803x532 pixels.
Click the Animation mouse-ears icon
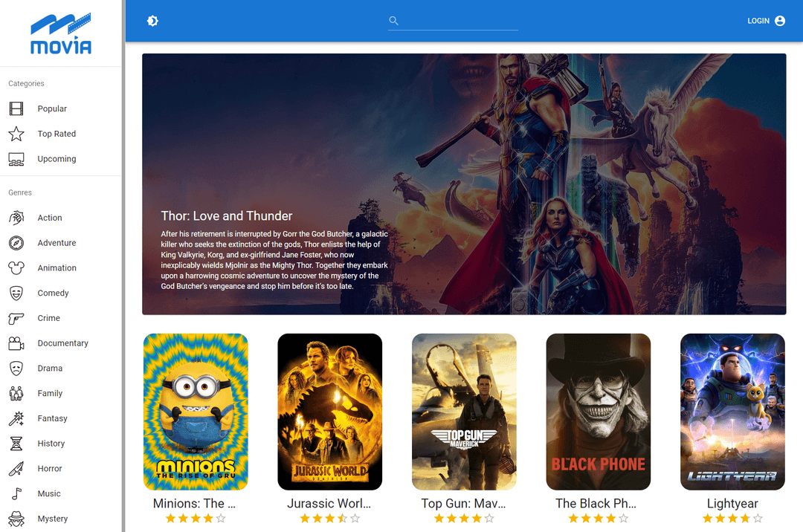pos(16,268)
